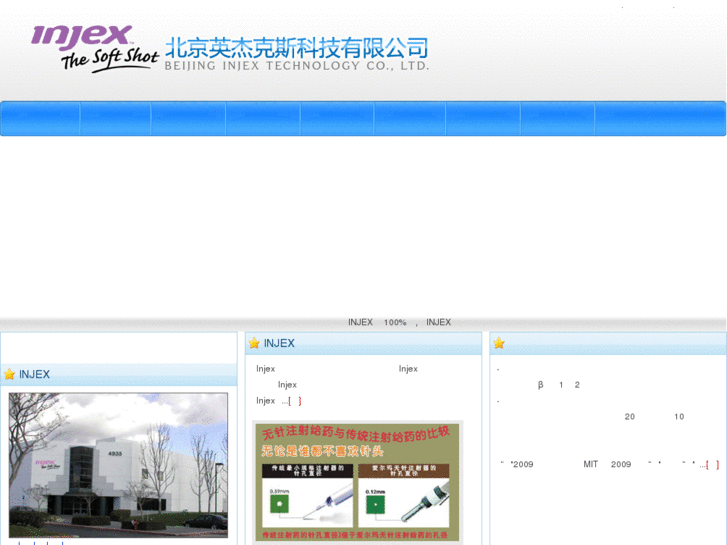Open the red bracket link after the MIT 2009 line
Image resolution: width=727 pixels, height=545 pixels.
pos(713,465)
